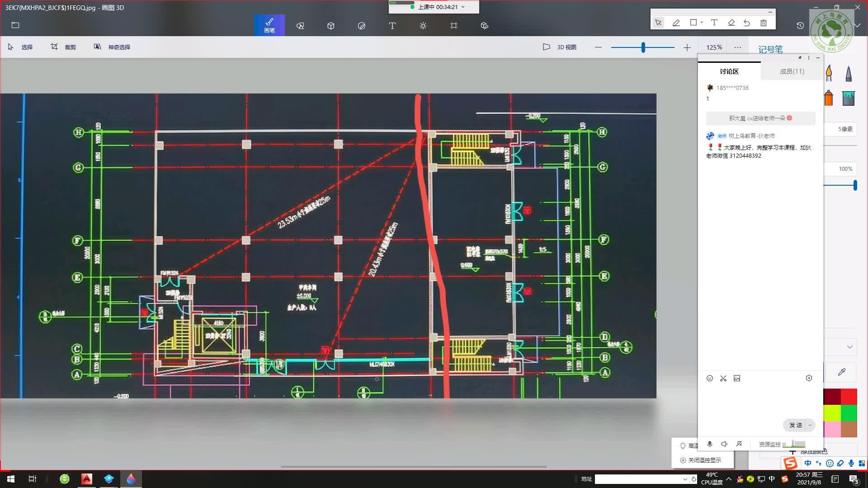Image resolution: width=868 pixels, height=488 pixels.
Task: Open the history clock icon
Action: pyautogui.click(x=800, y=26)
